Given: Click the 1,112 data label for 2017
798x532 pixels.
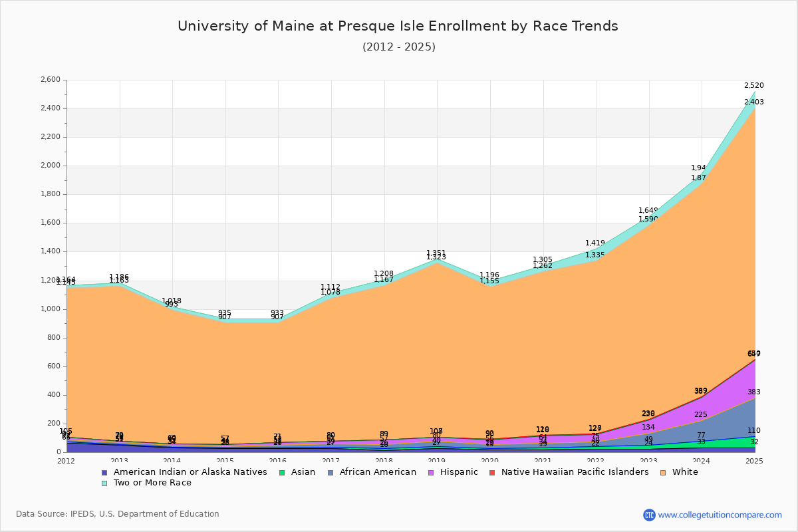Looking at the screenshot, I should (331, 287).
